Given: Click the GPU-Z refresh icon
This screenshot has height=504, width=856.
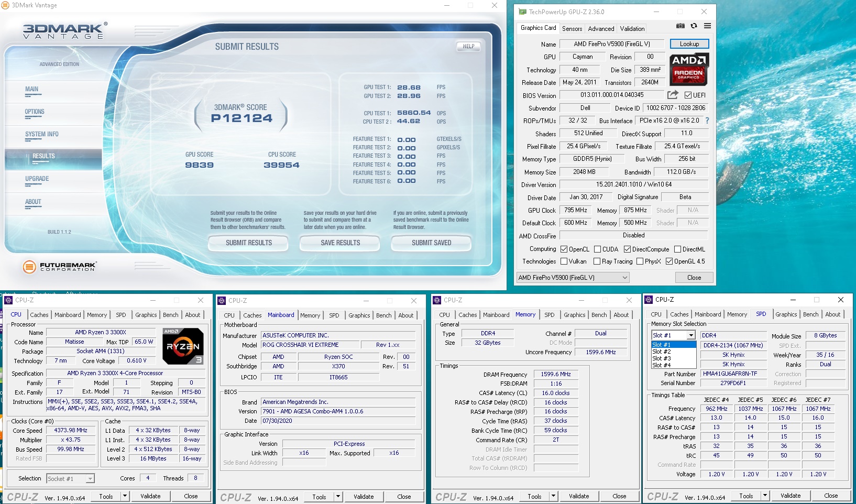Looking at the screenshot, I should tap(694, 26).
